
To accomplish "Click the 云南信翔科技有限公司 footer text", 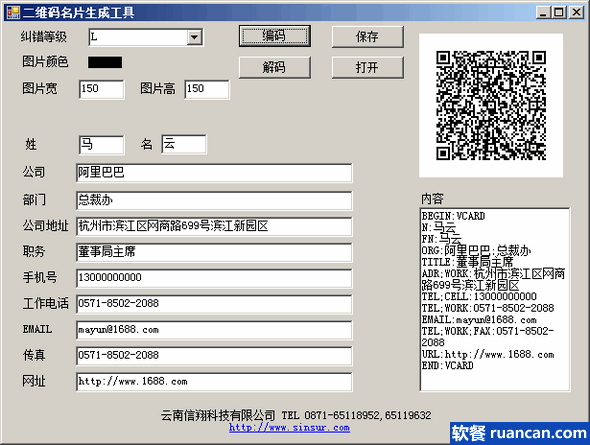I will click(218, 415).
